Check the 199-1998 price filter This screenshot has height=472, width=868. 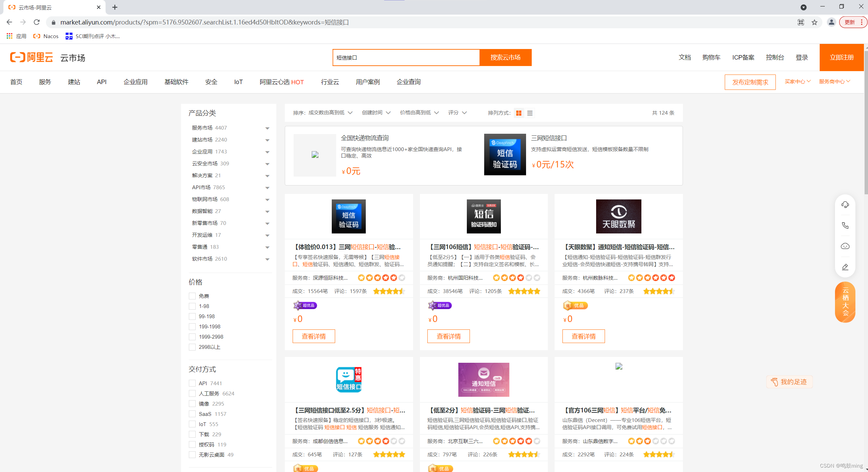pos(192,327)
